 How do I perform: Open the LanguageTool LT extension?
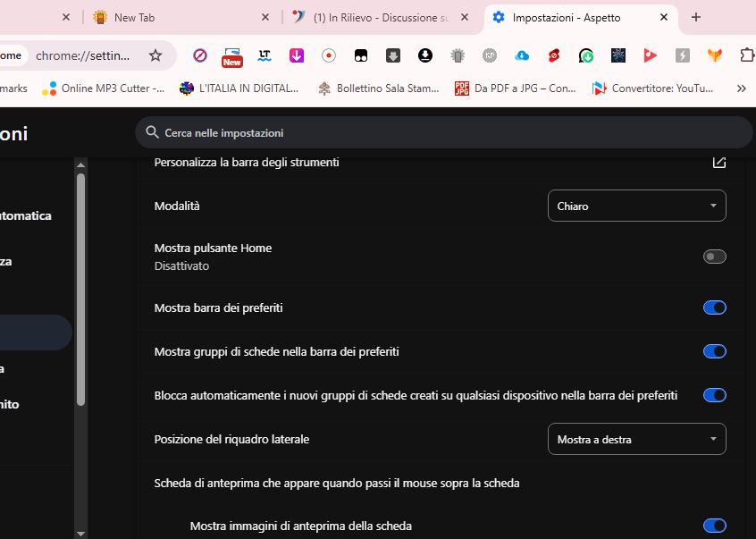point(265,56)
